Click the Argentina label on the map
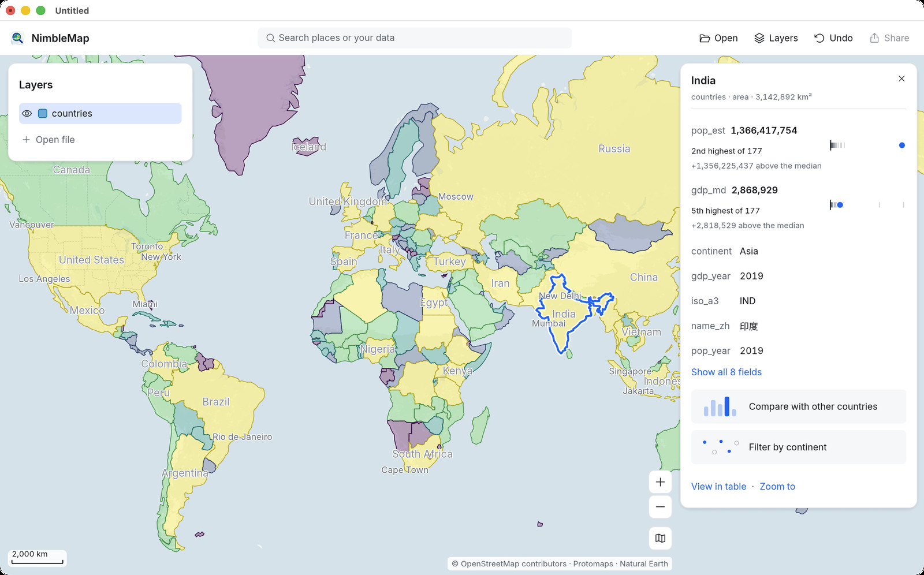 tap(185, 473)
